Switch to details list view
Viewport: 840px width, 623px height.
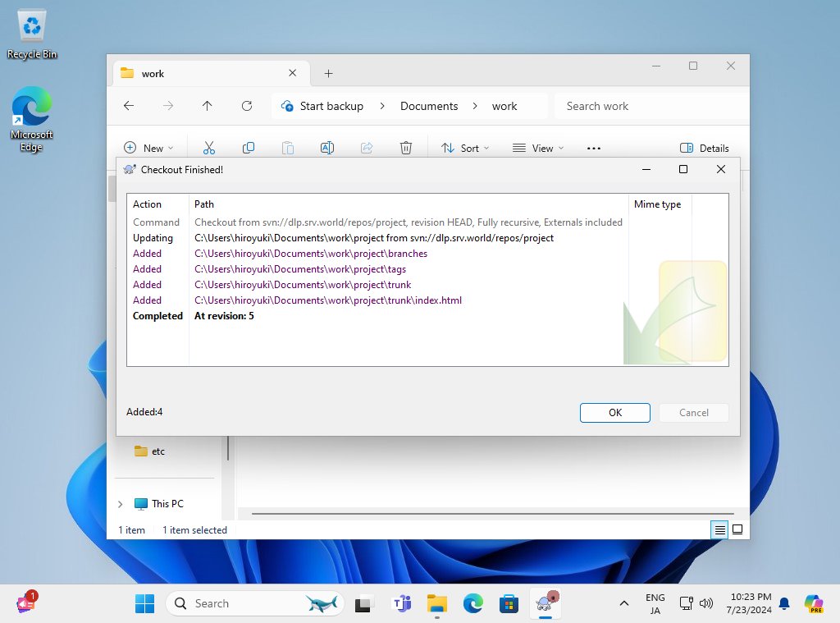[720, 529]
